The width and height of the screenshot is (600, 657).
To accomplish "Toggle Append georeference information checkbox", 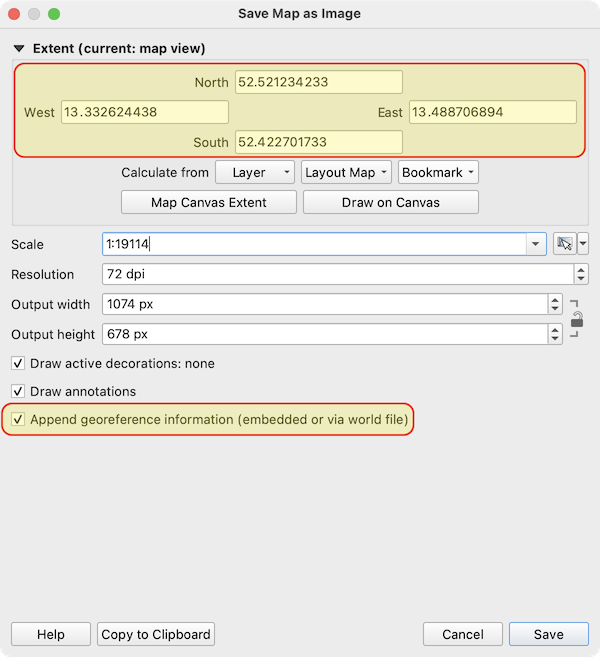I will click(18, 419).
